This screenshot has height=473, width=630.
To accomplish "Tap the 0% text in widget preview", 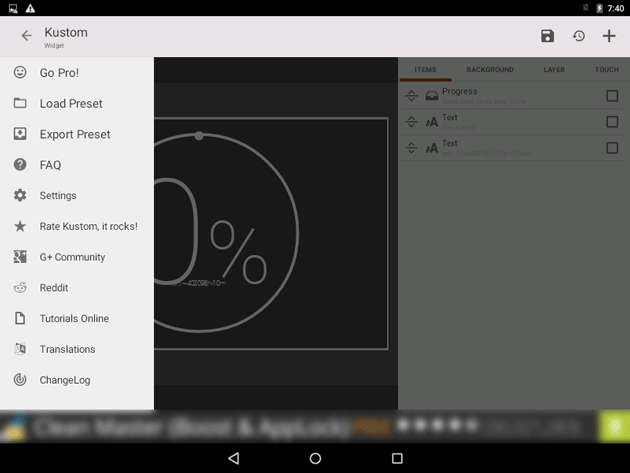I will pos(211,232).
